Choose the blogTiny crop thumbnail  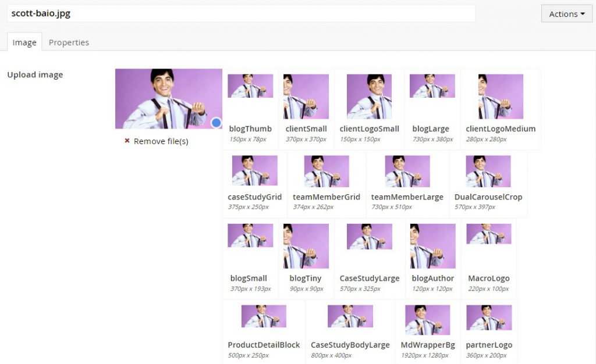tap(306, 246)
